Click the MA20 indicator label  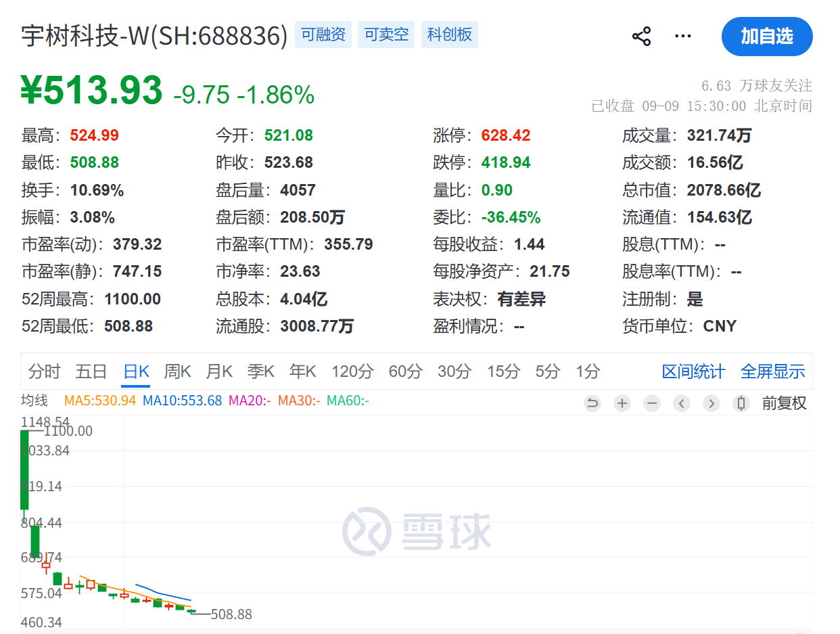coord(250,401)
